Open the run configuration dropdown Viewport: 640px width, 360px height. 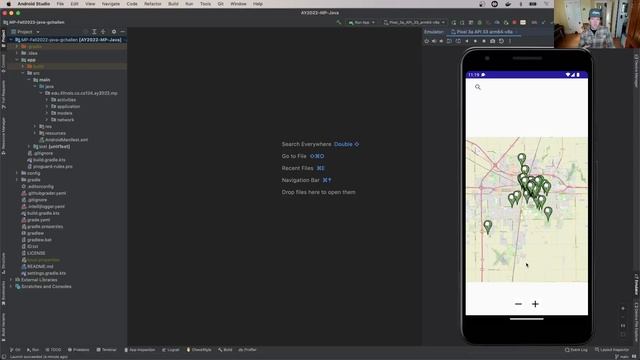tap(362, 22)
